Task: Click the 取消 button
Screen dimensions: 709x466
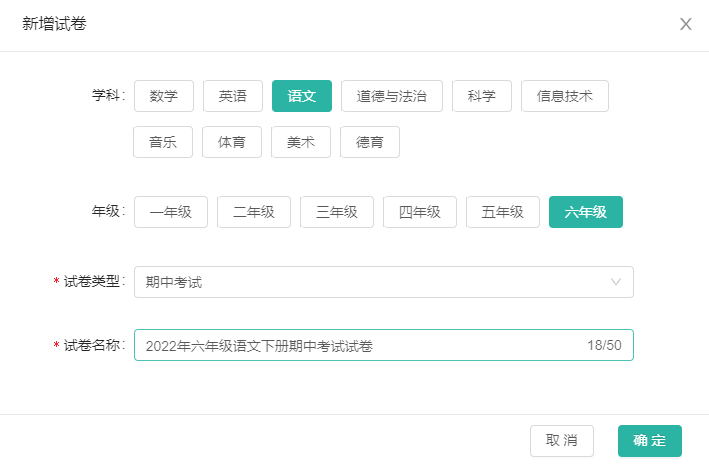Action: click(562, 441)
